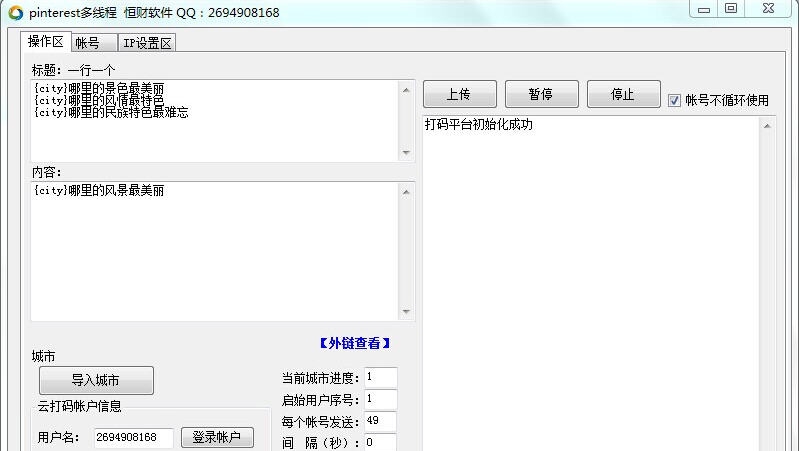Screen dimensions: 799x451
Task: Click the down arrow of 标题 scrollbar
Action: pos(406,152)
